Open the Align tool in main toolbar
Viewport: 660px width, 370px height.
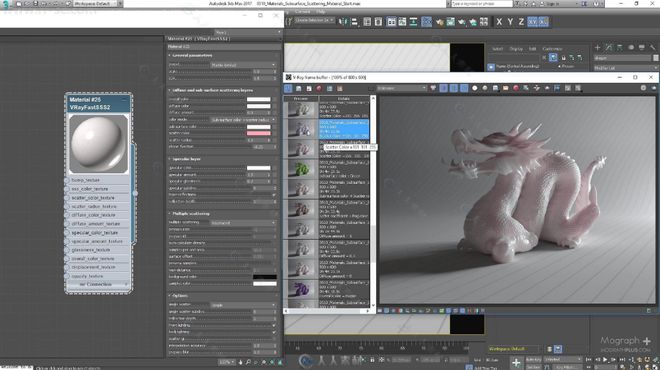point(354,22)
